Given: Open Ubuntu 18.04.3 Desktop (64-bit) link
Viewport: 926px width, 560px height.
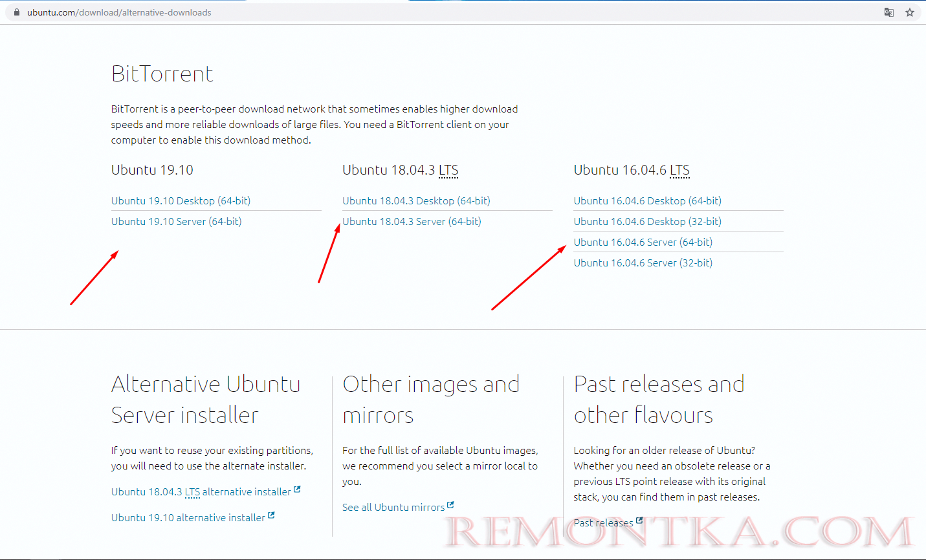Looking at the screenshot, I should (x=416, y=201).
